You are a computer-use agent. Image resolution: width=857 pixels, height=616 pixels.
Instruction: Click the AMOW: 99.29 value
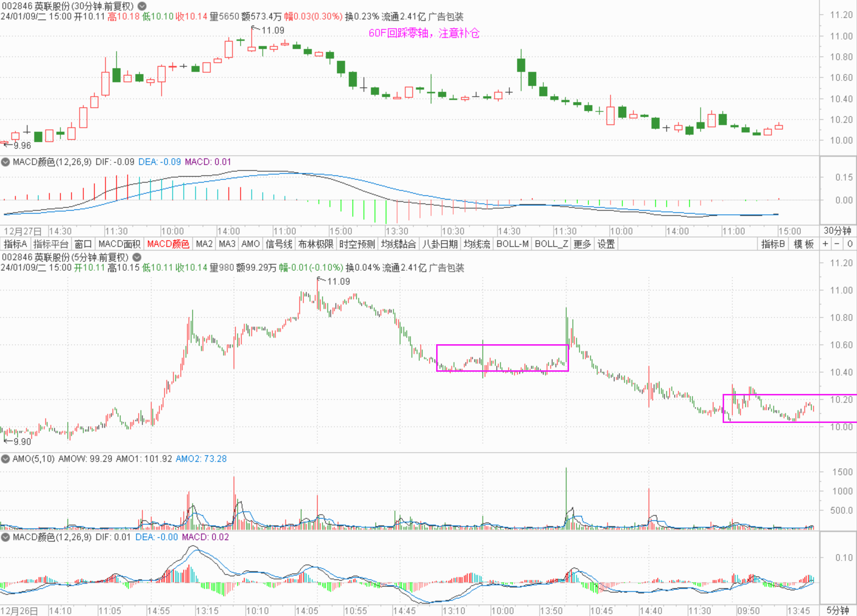tap(85, 459)
